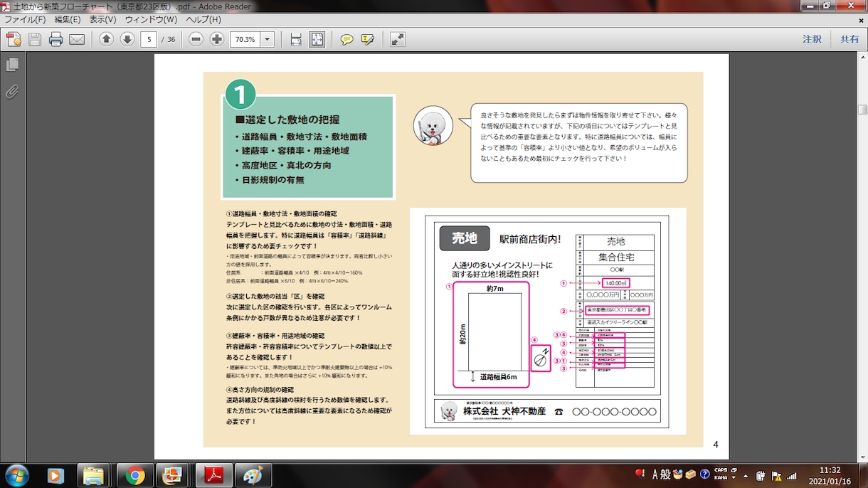This screenshot has width=868, height=488.
Task: Open the page thumbnails side panel
Action: (x=12, y=65)
